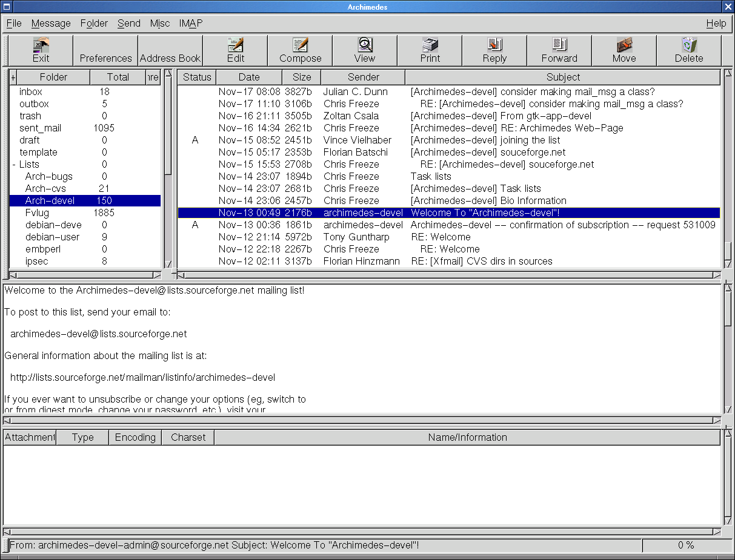Reply to the selected email
The width and height of the screenshot is (735, 560).
[494, 50]
